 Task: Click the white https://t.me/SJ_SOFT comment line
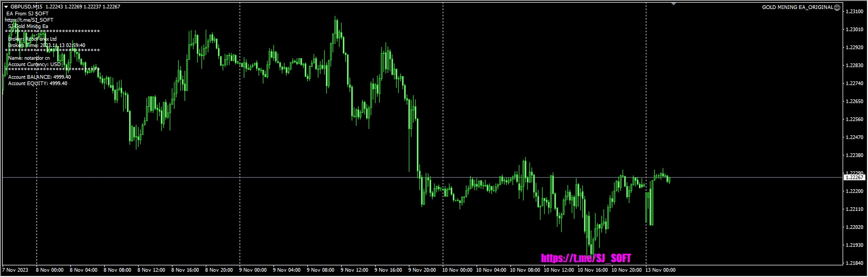tap(29, 20)
